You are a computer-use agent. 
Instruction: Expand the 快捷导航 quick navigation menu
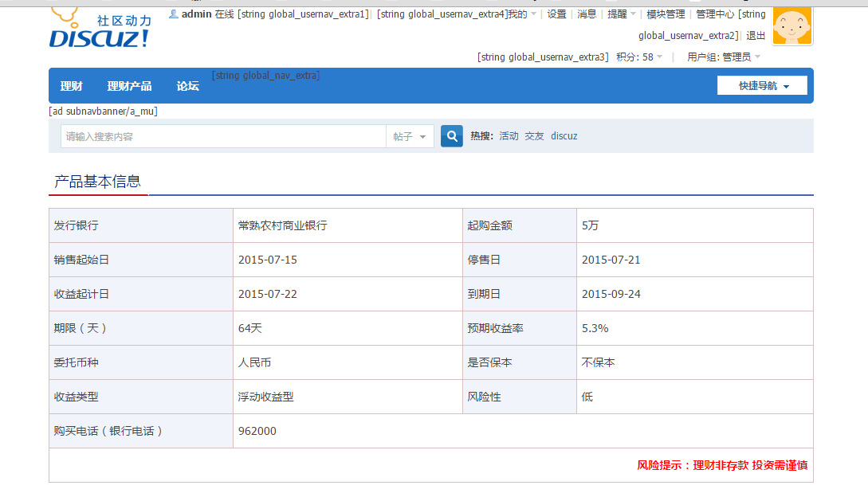click(761, 85)
